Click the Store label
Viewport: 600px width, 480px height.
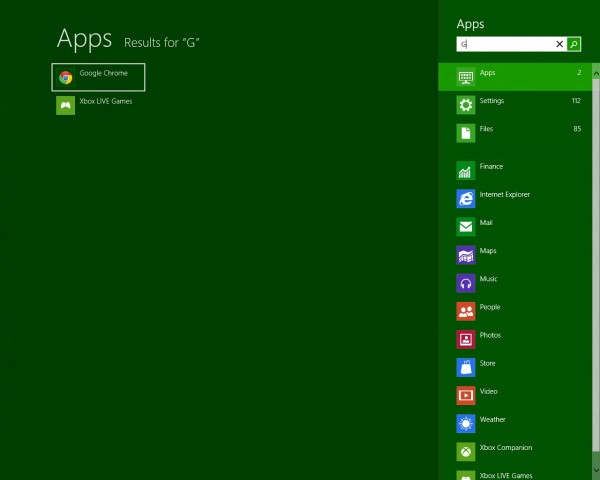coord(488,363)
